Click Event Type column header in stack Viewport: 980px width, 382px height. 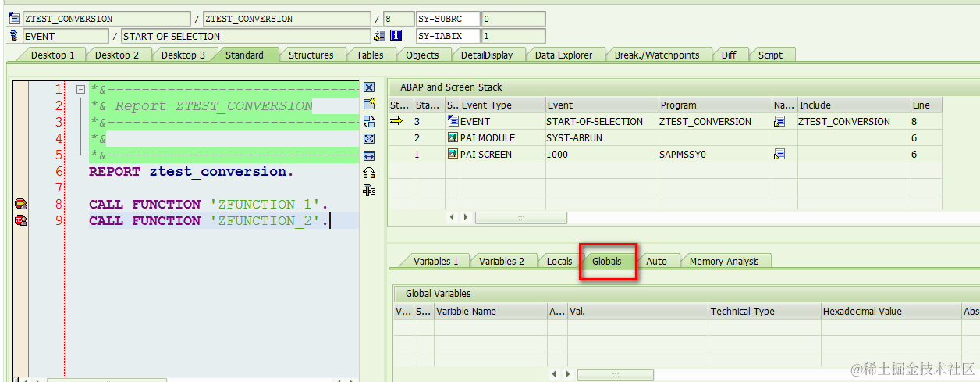pos(502,105)
